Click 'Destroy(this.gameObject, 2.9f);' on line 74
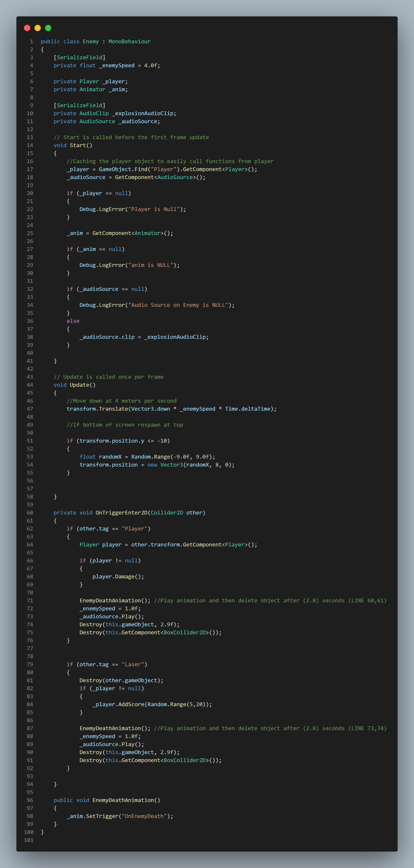 (x=130, y=624)
